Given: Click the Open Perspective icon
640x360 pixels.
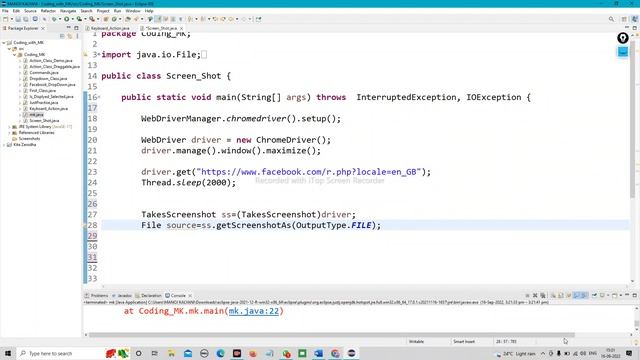Looking at the screenshot, I should pos(624,19).
